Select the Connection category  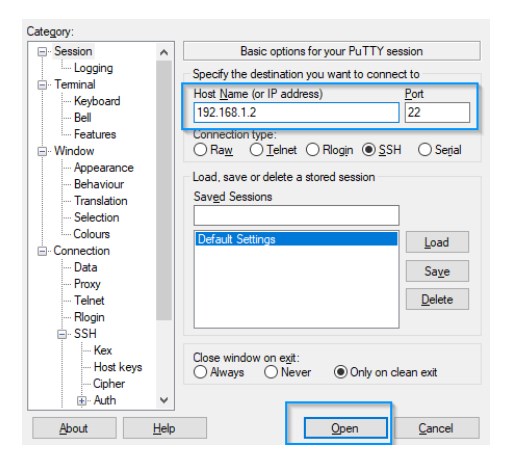pos(82,251)
